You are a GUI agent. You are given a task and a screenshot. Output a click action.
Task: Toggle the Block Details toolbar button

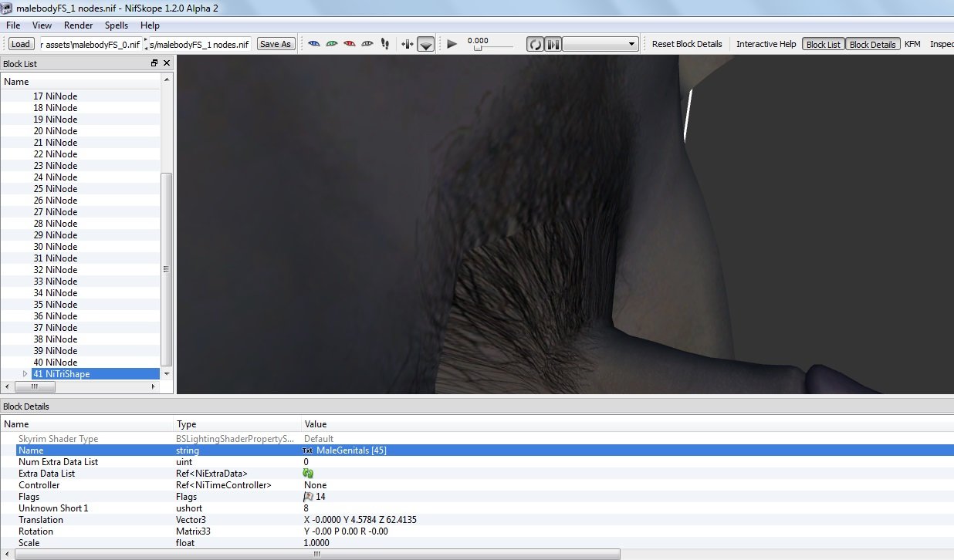pyautogui.click(x=872, y=44)
